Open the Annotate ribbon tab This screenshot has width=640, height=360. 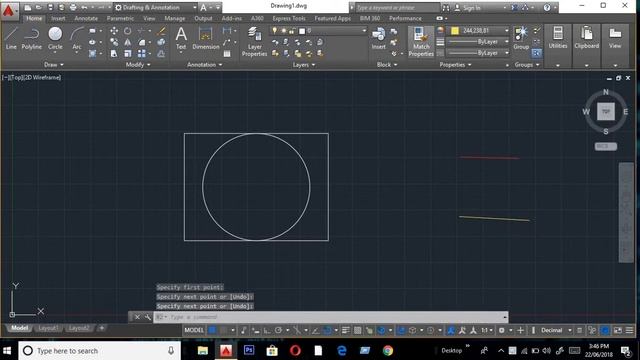tap(86, 18)
